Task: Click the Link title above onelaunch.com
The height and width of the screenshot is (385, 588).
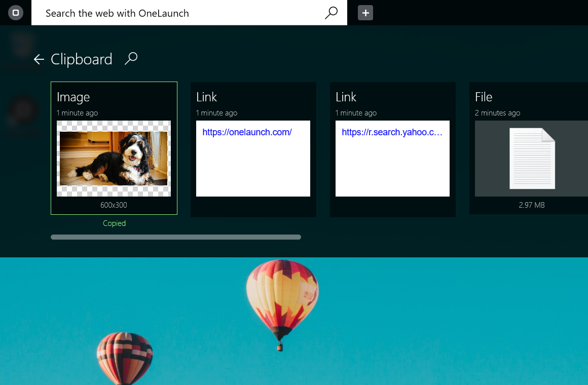Action: 206,97
